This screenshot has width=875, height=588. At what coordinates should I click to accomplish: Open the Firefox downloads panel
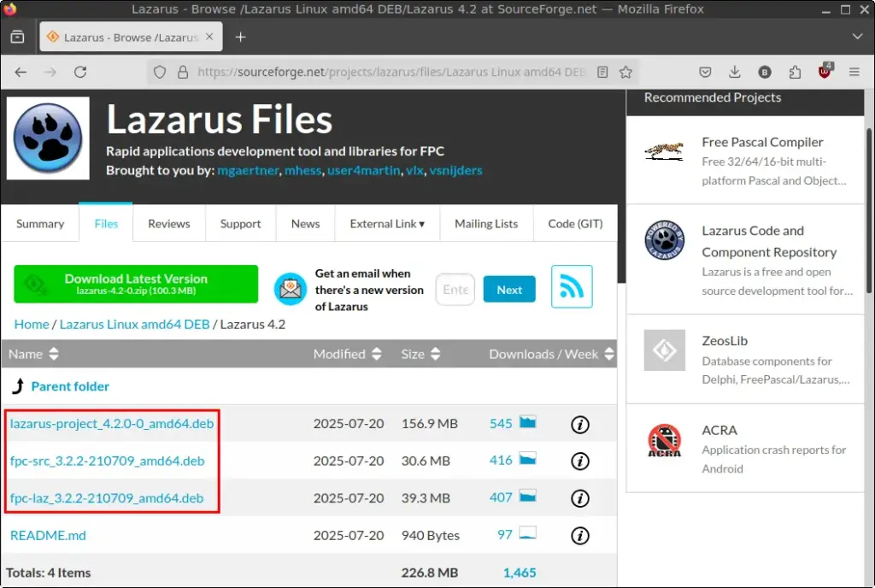[x=734, y=72]
